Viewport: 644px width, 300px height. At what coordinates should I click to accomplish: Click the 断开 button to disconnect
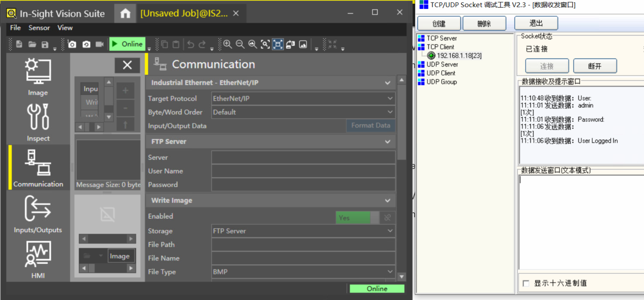point(595,66)
